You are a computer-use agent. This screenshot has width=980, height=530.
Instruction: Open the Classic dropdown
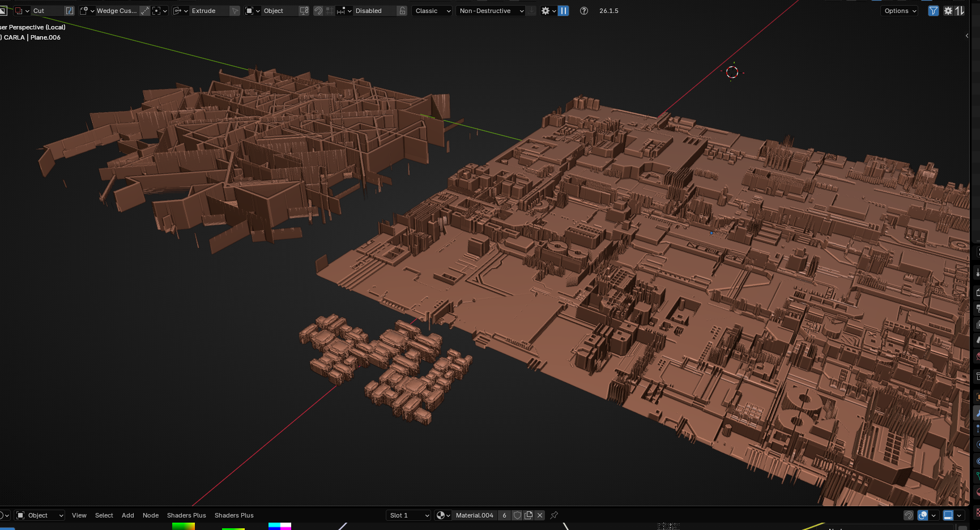point(432,11)
